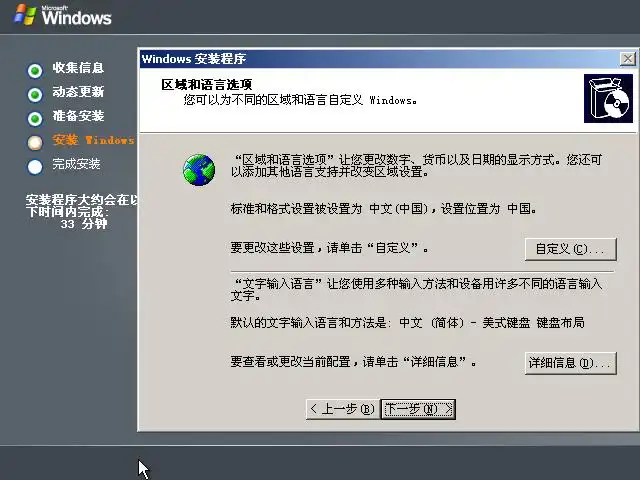
Task: Click the Windows 安装程序 title bar text
Action: (x=193, y=59)
